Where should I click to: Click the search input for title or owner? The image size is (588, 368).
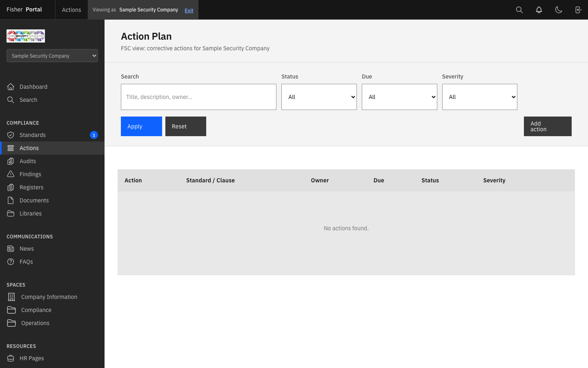(x=198, y=97)
